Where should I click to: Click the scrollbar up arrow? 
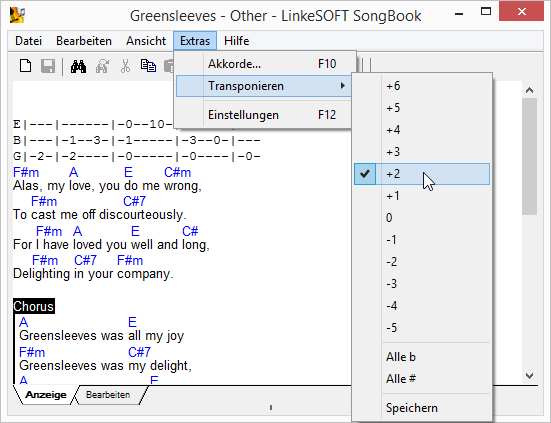[x=530, y=90]
